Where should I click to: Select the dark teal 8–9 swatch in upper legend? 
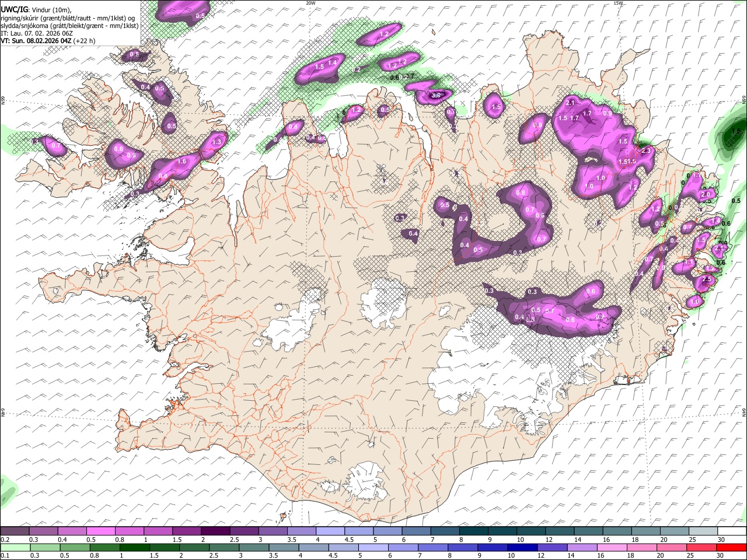point(474,531)
